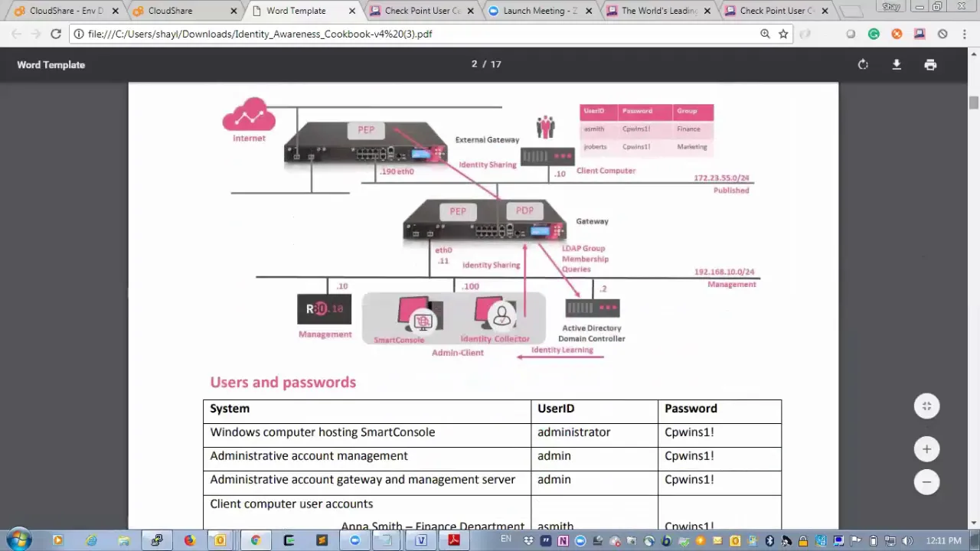Switch to the Launch Meeting tab

coord(539,11)
